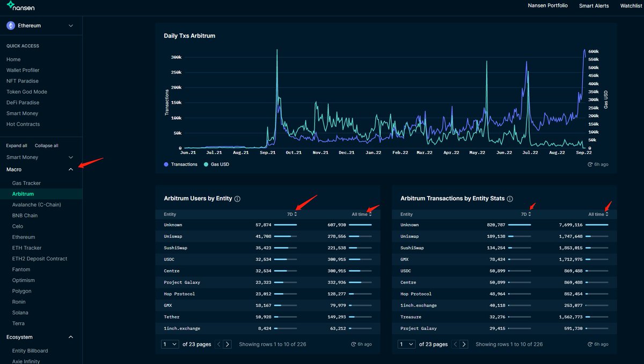This screenshot has width=644, height=364.
Task: Sort Transactions table by 7D
Action: 526,214
